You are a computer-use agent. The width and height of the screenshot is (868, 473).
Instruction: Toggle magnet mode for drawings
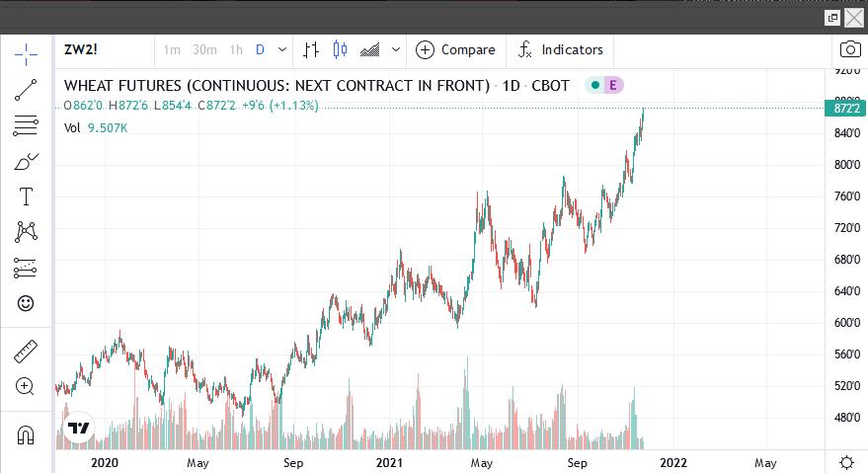(x=26, y=434)
